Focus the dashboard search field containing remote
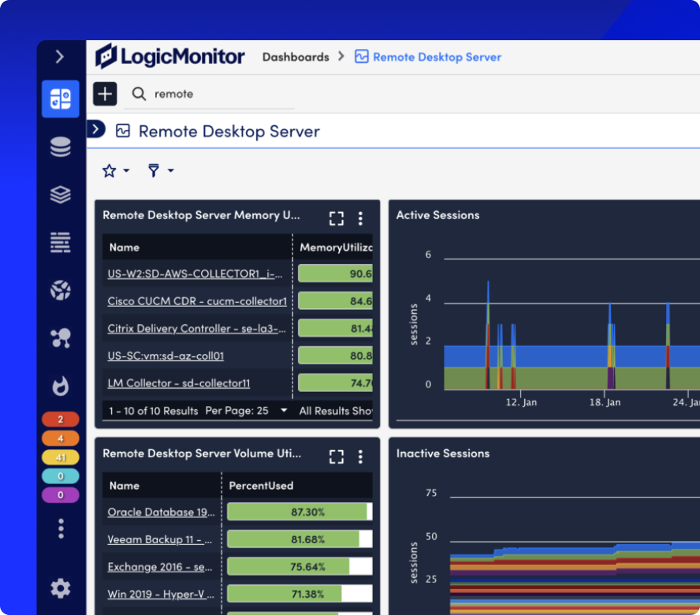The height and width of the screenshot is (615, 700). point(209,94)
